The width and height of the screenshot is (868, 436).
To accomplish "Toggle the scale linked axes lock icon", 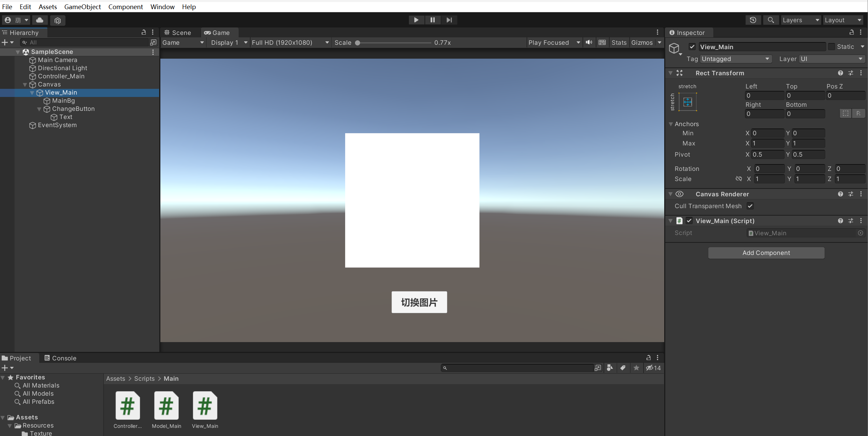I will (x=739, y=179).
